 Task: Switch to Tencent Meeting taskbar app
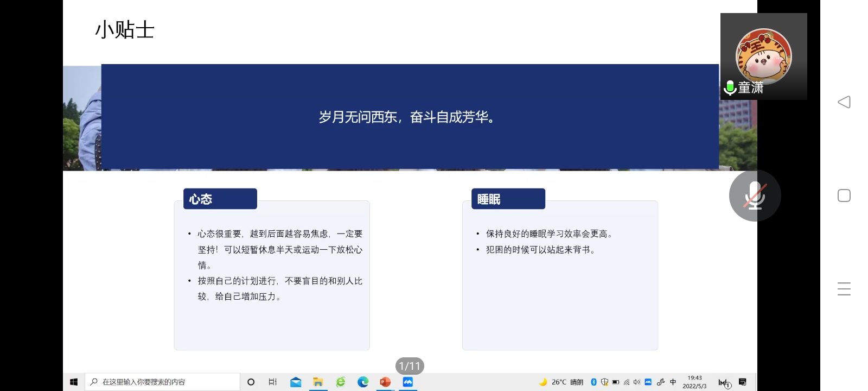(407, 382)
